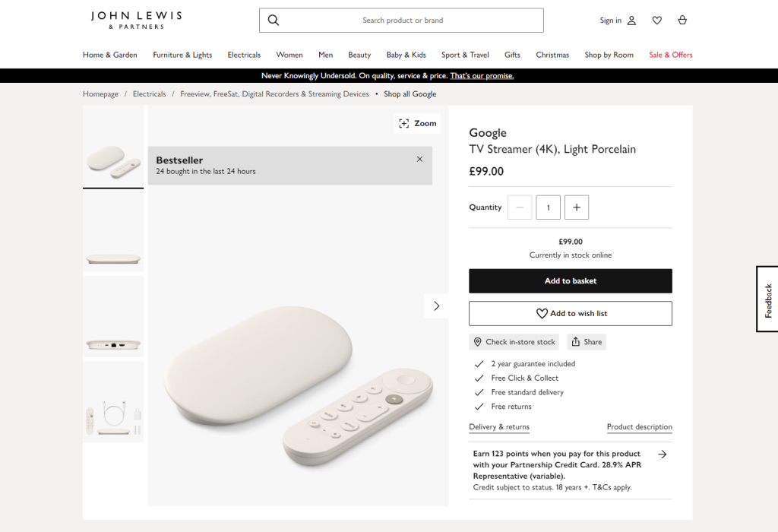Increase quantity with plus button
The image size is (778, 532).
coord(577,207)
